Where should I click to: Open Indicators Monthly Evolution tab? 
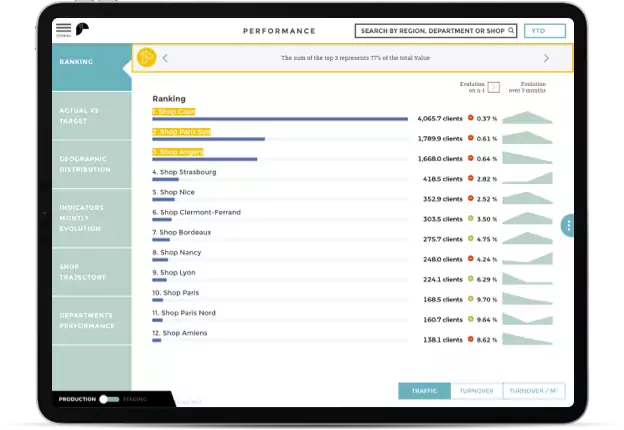[92, 218]
